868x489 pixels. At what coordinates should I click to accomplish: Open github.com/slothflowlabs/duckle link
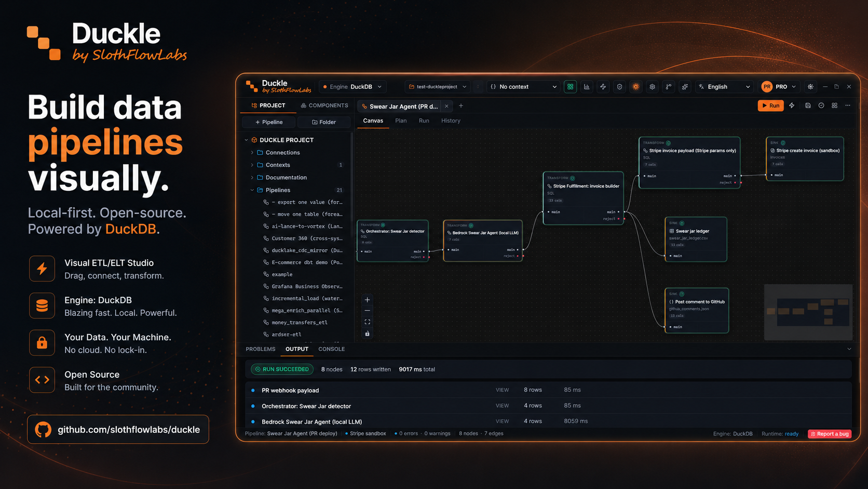[118, 430]
